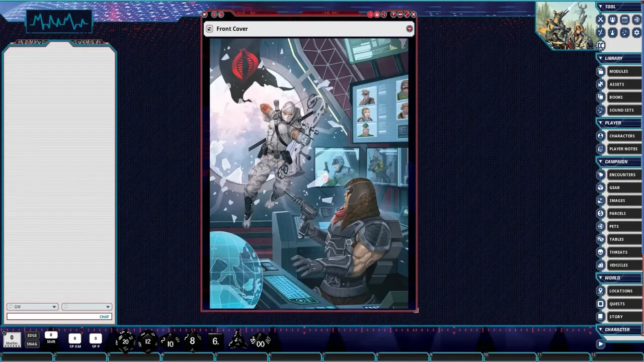Open the Modules list

[623, 71]
